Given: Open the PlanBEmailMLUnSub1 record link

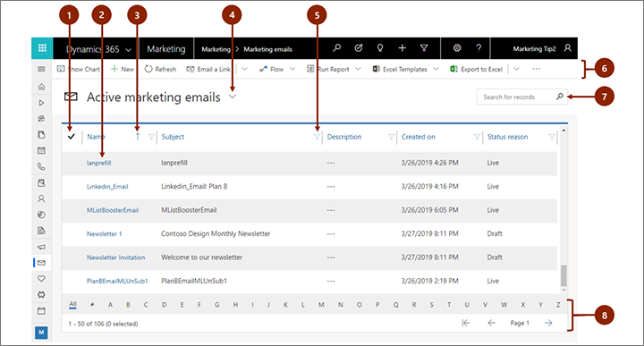Looking at the screenshot, I should pos(117,281).
